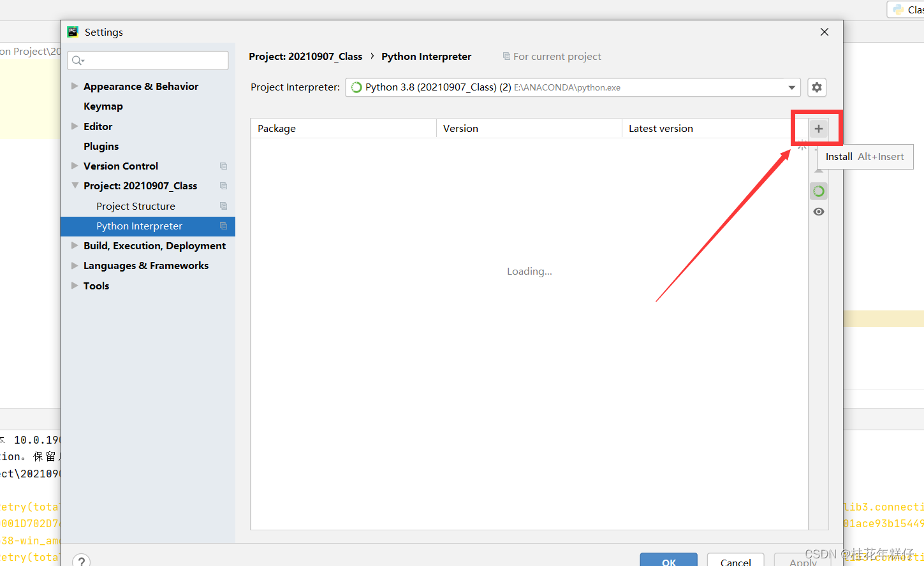The height and width of the screenshot is (566, 924).
Task: Click the Python 3.8 interpreter text
Action: click(x=438, y=87)
